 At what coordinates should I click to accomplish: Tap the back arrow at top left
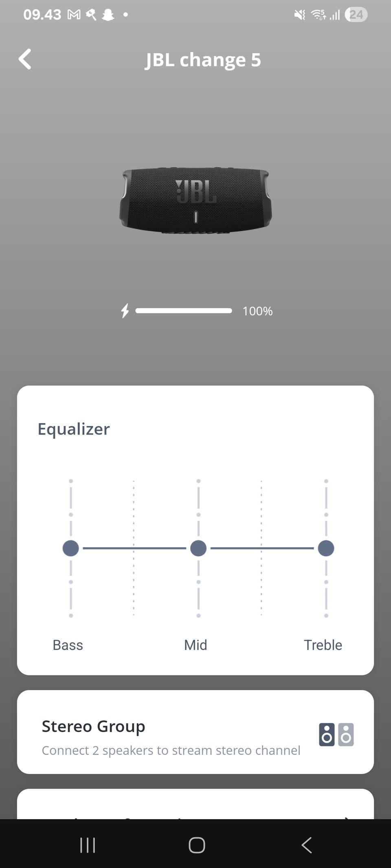tap(25, 59)
